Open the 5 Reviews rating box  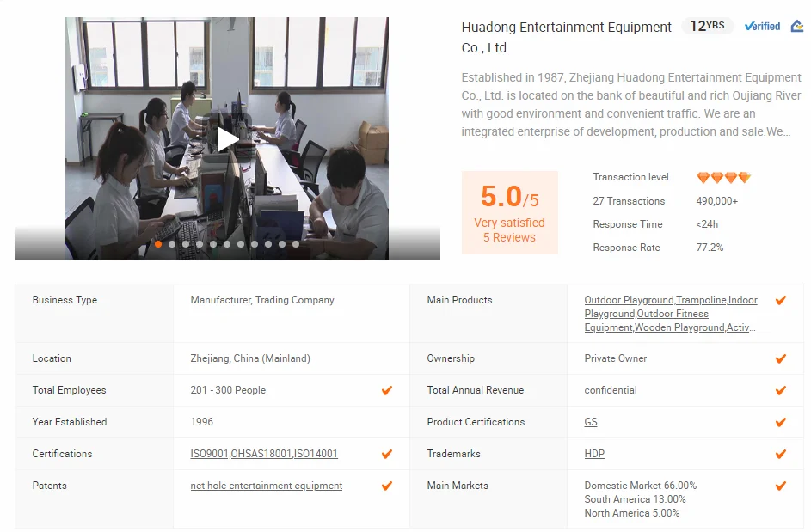509,212
